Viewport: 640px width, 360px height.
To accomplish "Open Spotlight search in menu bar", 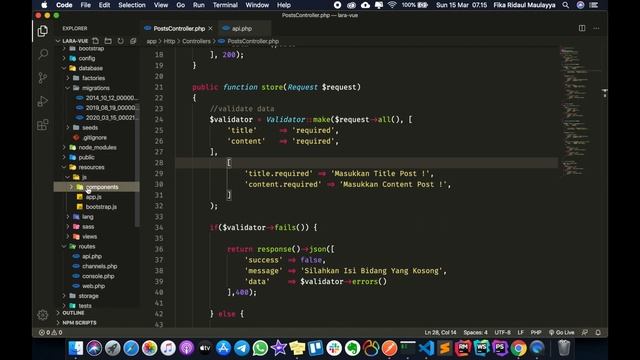I will click(x=565, y=5).
